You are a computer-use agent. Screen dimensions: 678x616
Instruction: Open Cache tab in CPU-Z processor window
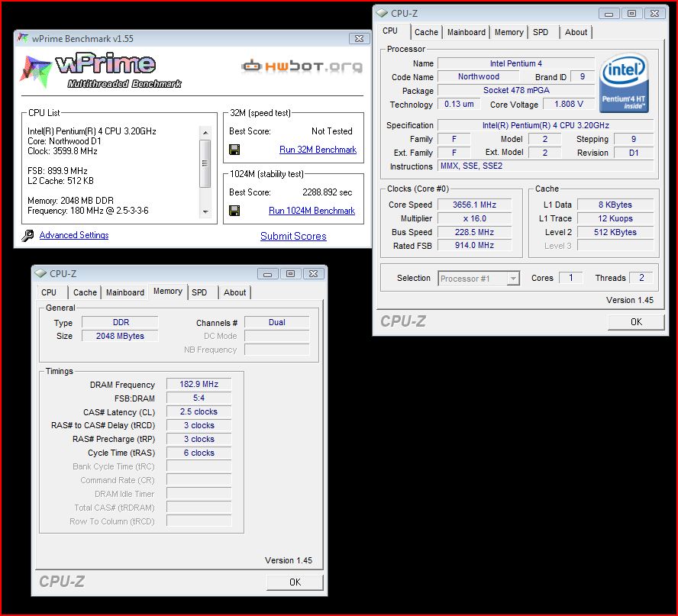click(426, 32)
